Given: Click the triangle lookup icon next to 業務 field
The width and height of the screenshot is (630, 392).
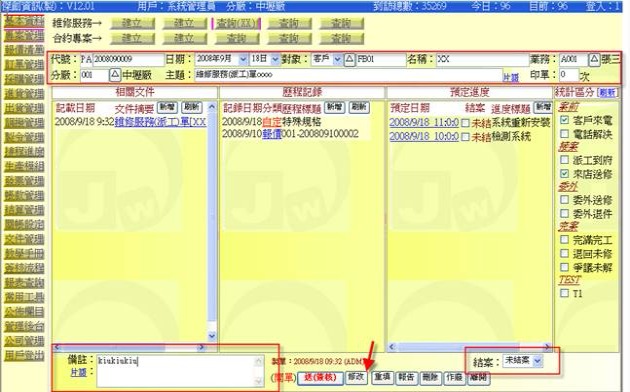Looking at the screenshot, I should click(594, 59).
